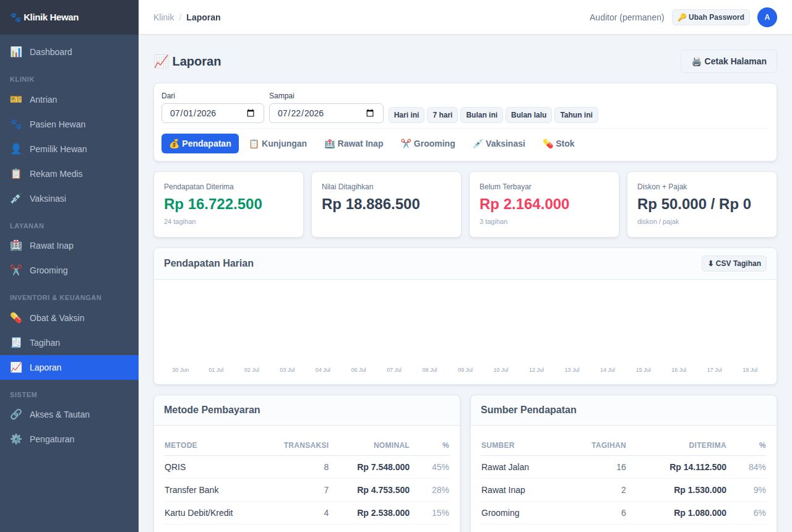Image resolution: width=792 pixels, height=532 pixels.
Task: Open the Rawat Inap report tab
Action: tap(354, 144)
